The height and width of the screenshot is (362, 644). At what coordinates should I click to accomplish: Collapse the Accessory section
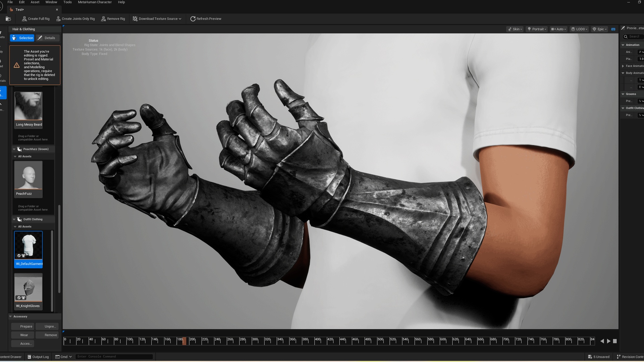(x=10, y=316)
